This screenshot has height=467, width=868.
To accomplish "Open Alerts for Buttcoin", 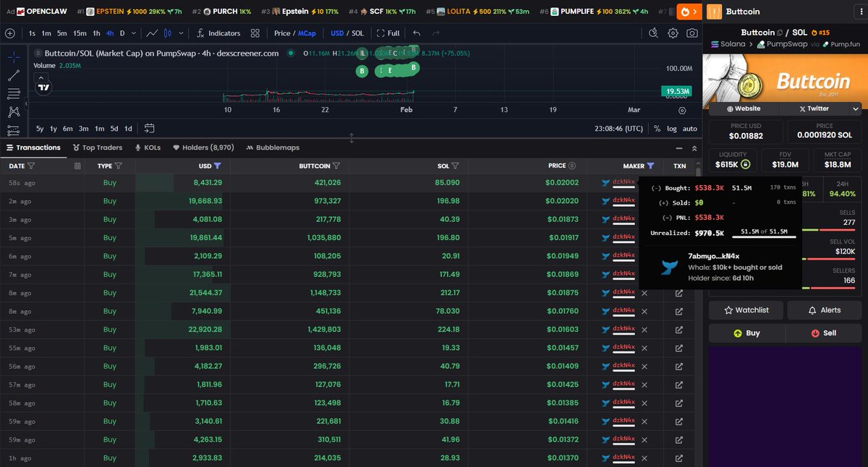I will (x=825, y=310).
